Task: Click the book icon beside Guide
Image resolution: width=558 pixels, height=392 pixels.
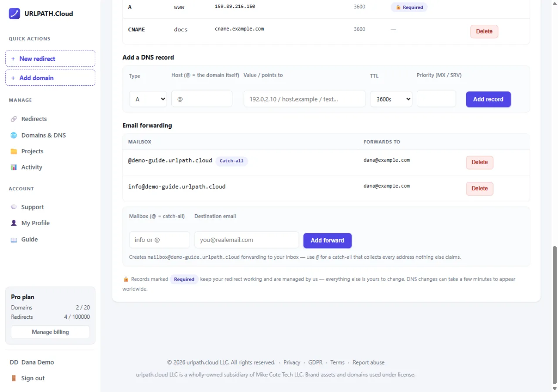Action: (14, 240)
